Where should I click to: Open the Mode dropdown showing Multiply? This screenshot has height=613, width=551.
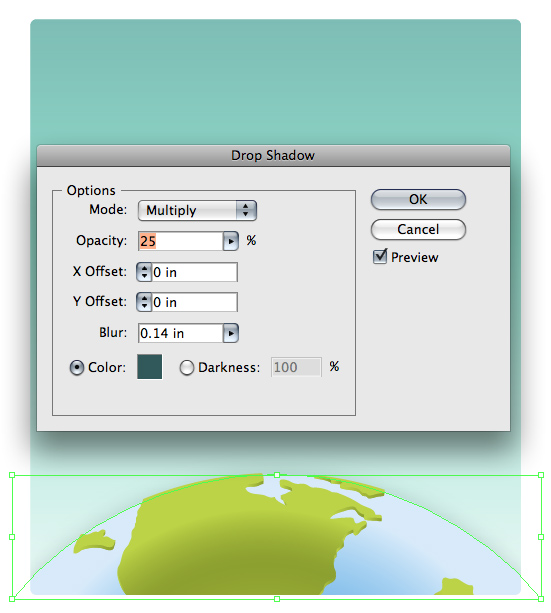[x=197, y=210]
